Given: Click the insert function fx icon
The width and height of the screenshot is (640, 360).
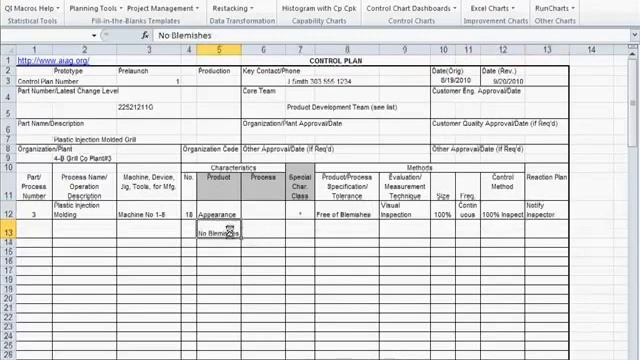Looking at the screenshot, I should [145, 36].
